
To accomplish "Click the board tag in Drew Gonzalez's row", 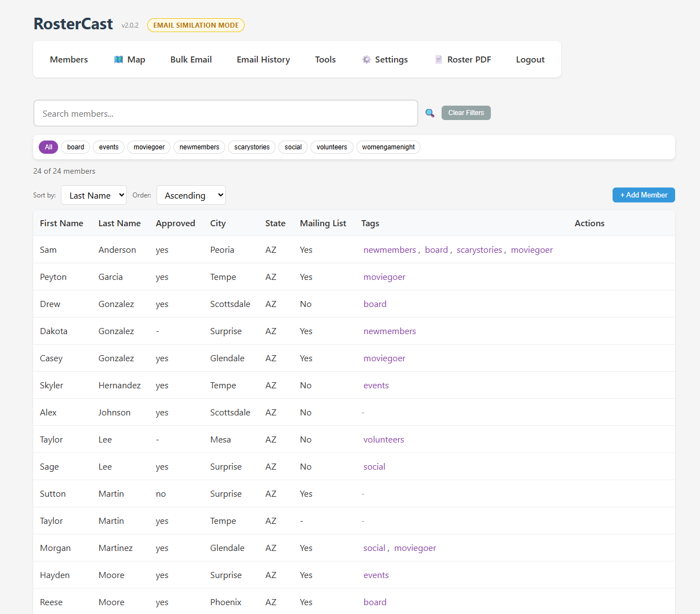I will tap(375, 304).
